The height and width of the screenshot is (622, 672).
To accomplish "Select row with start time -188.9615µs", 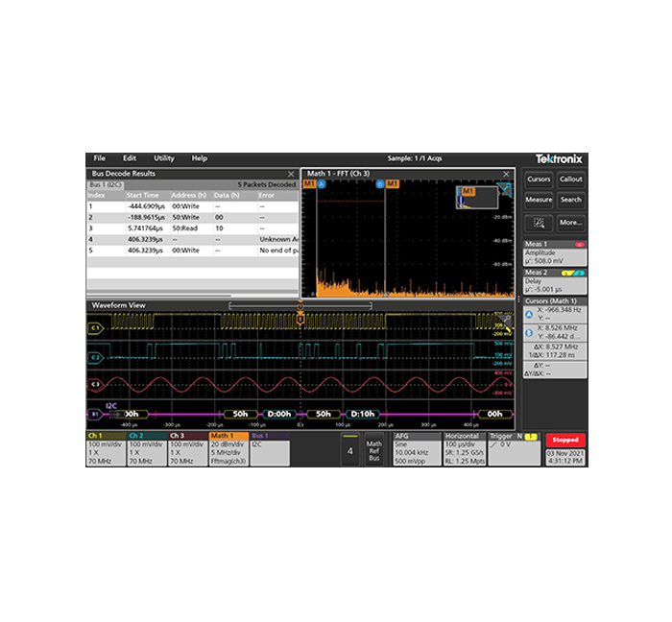I will (x=192, y=218).
